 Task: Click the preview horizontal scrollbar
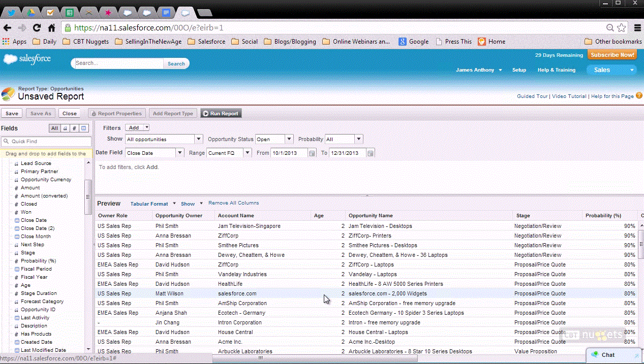tap(315, 358)
